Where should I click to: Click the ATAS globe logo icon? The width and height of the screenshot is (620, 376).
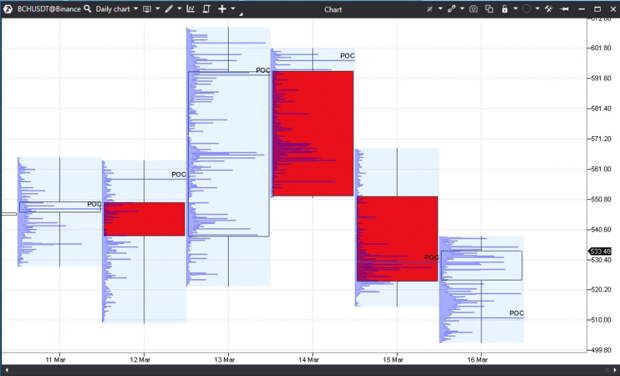click(8, 9)
